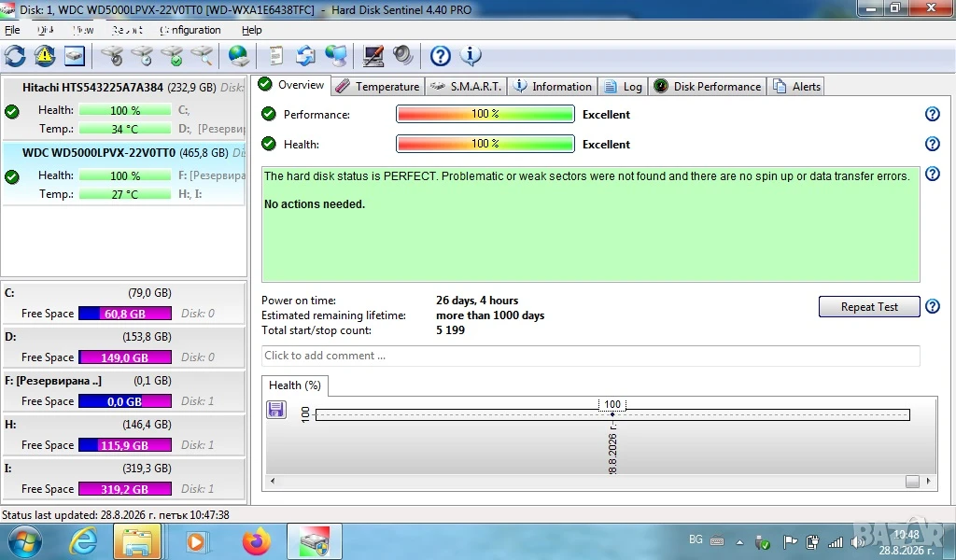956x560 pixels.
Task: Click the media player taskbar icon
Action: click(x=196, y=541)
